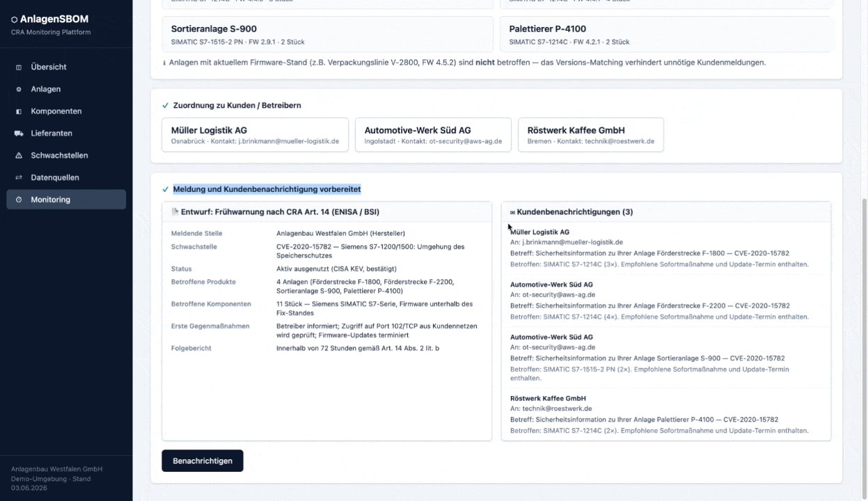Image resolution: width=868 pixels, height=501 pixels.
Task: Click the Röstwerk Kaffee GmbH notification entry title
Action: click(548, 398)
